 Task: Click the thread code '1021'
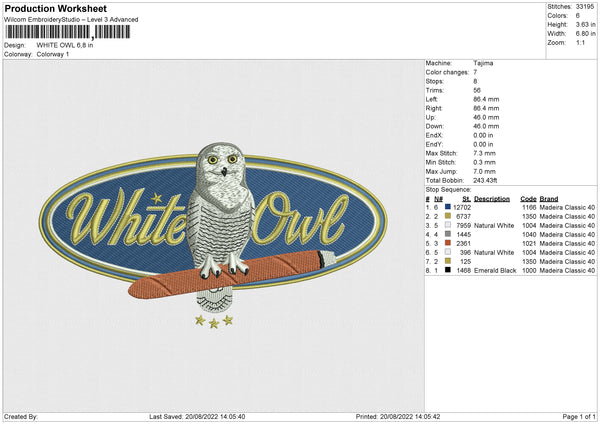coord(529,243)
